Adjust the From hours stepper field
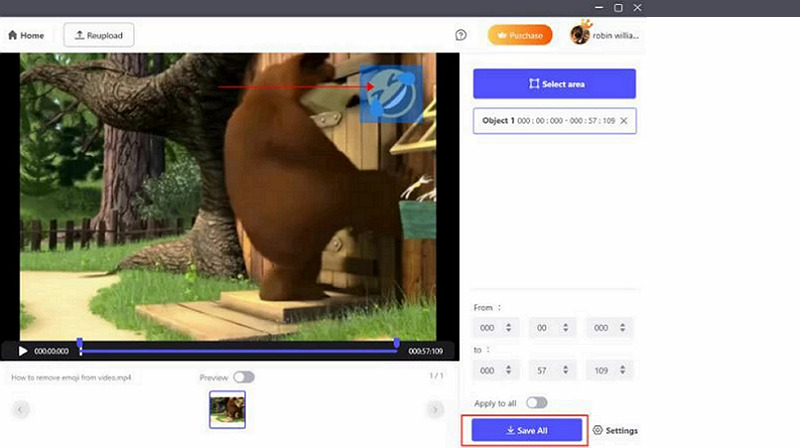 click(496, 328)
